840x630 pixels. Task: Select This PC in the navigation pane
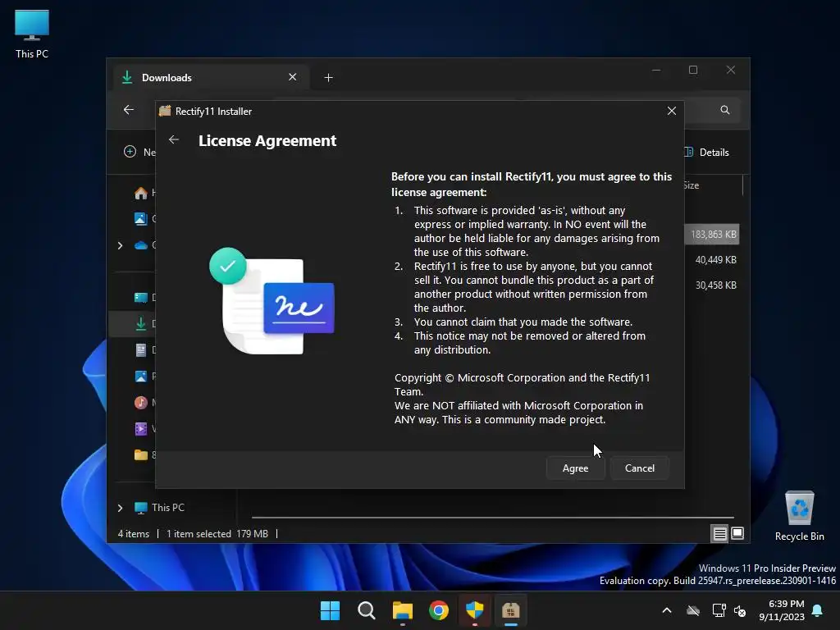click(x=167, y=507)
